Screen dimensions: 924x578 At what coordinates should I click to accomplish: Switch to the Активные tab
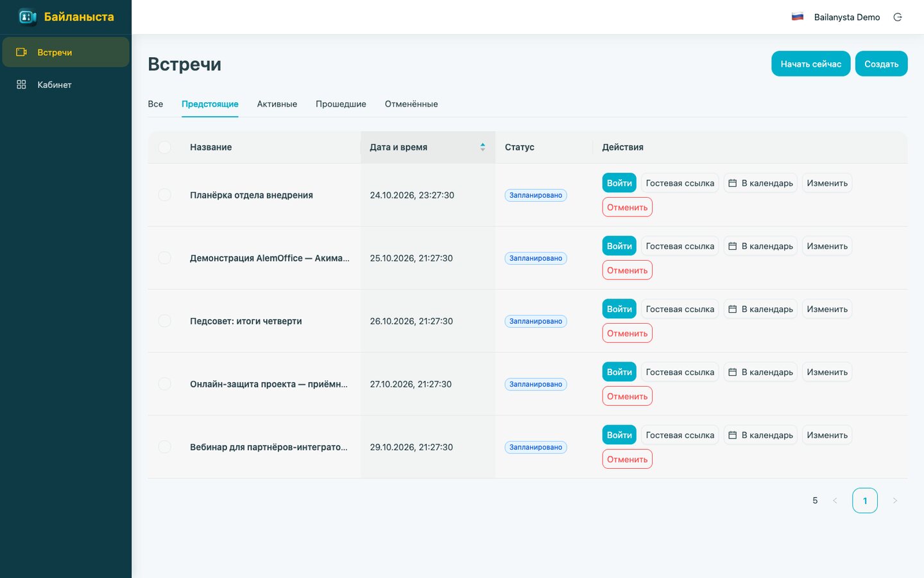coord(277,104)
